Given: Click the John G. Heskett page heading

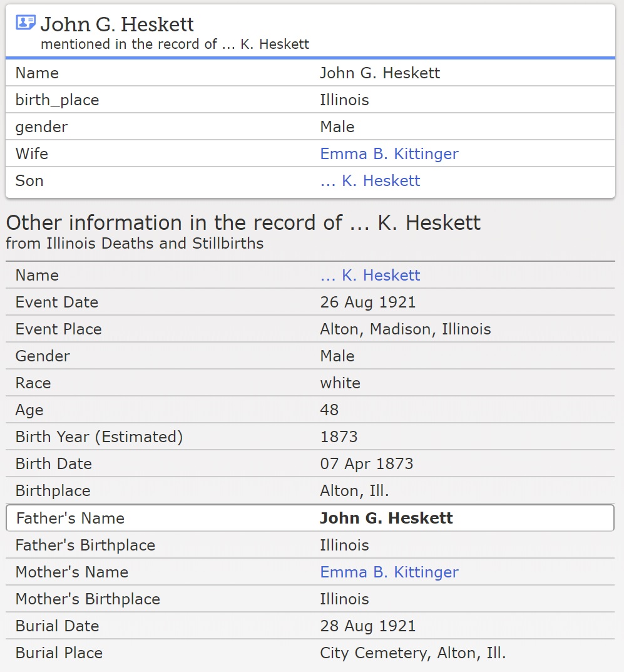Looking at the screenshot, I should [117, 24].
